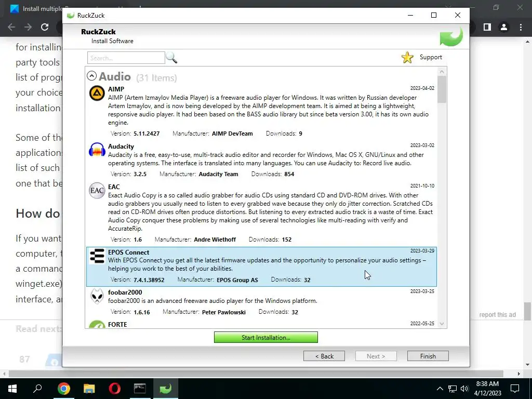
Task: Select the foobar2000 entry title
Action: [x=125, y=292]
